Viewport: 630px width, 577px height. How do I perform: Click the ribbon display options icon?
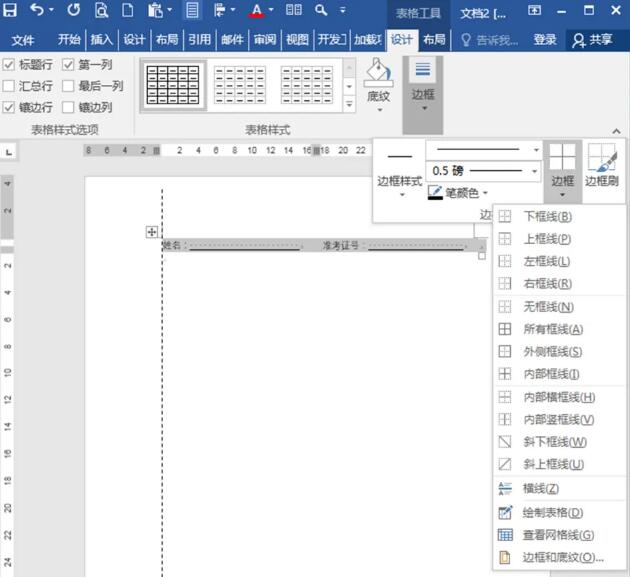click(534, 10)
